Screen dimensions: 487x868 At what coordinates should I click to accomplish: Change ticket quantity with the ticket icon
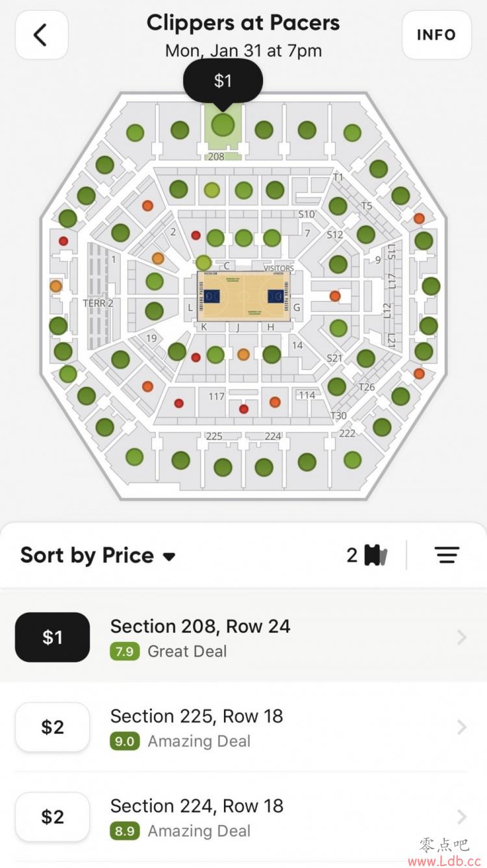367,555
